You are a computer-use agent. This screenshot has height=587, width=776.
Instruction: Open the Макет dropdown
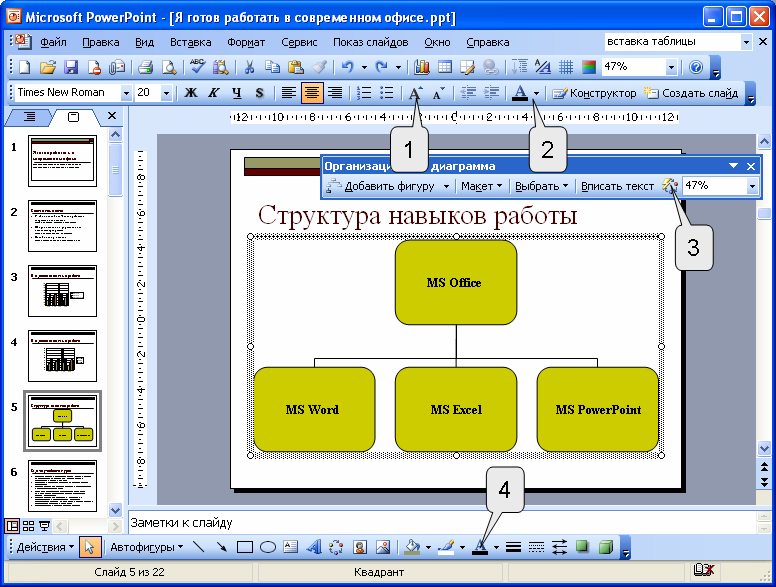481,186
